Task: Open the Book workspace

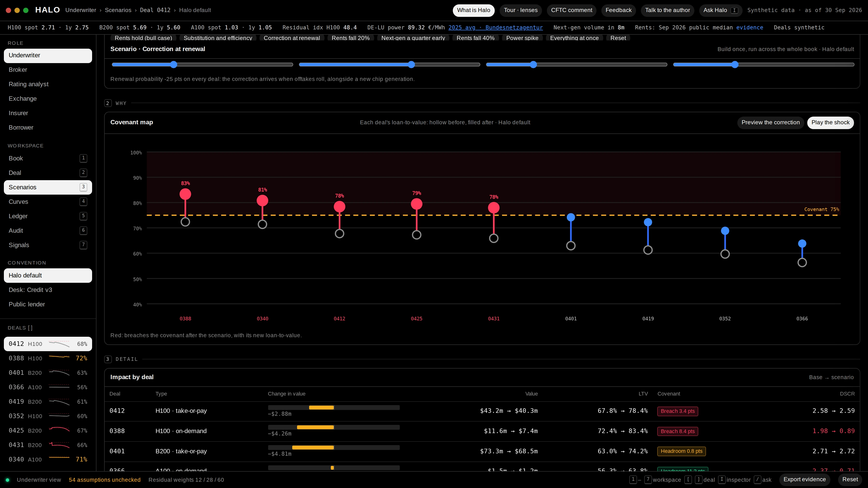Action: [47, 158]
